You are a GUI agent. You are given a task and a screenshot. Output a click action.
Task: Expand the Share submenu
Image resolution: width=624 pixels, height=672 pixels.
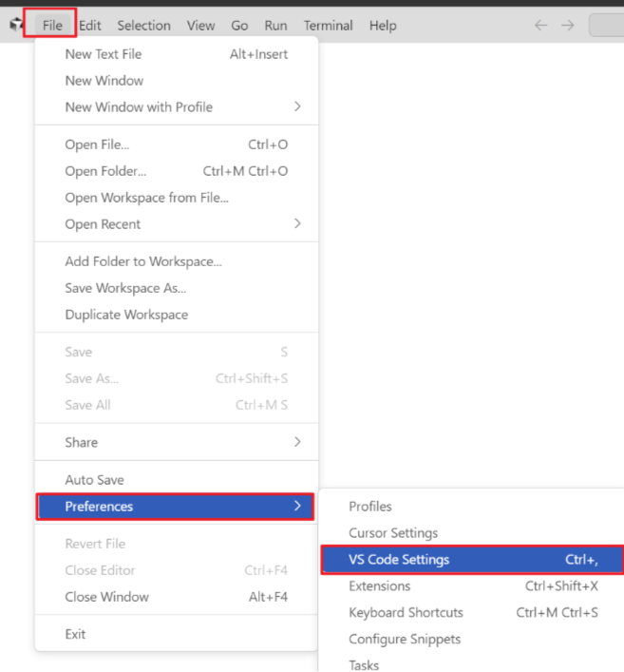pos(177,442)
